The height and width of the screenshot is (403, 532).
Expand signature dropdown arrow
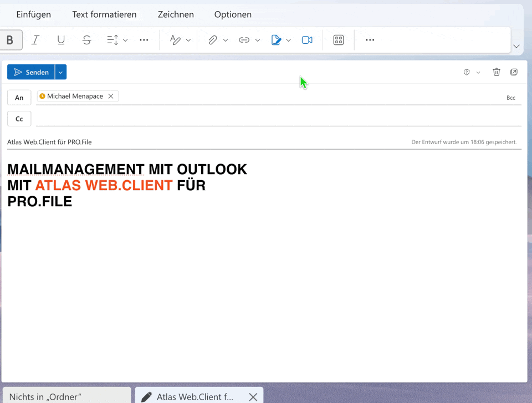coord(288,40)
